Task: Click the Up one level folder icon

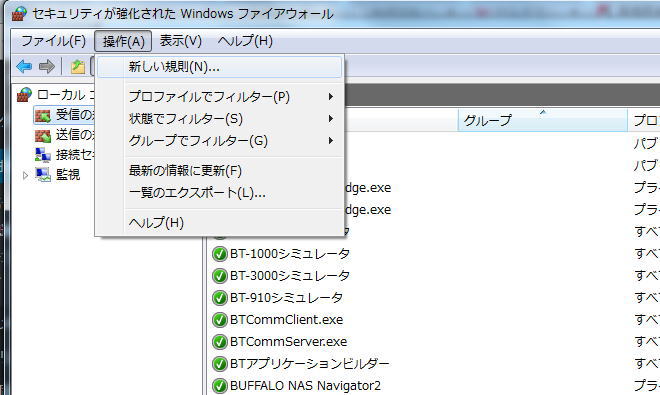Action: coord(78,67)
